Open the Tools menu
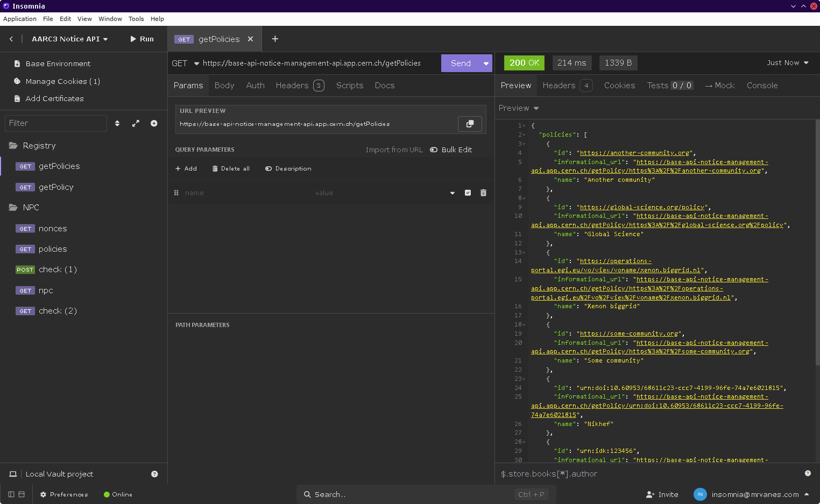Viewport: 820px width, 504px height. tap(136, 19)
